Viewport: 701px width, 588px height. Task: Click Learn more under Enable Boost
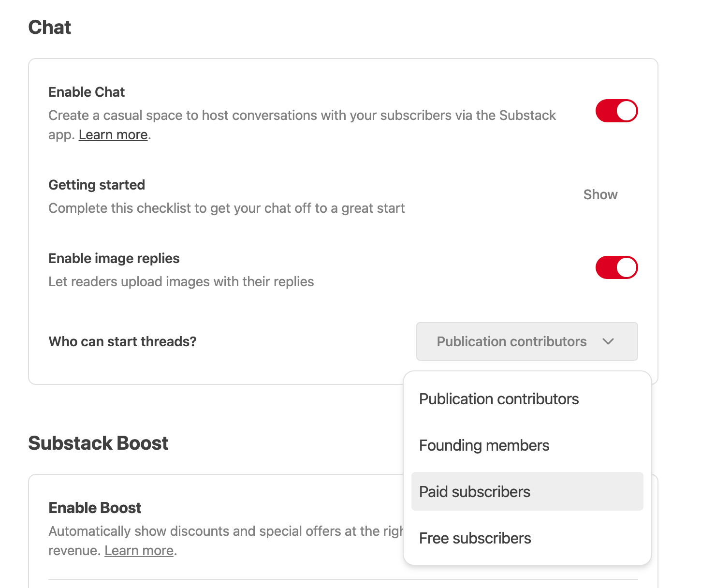139,550
